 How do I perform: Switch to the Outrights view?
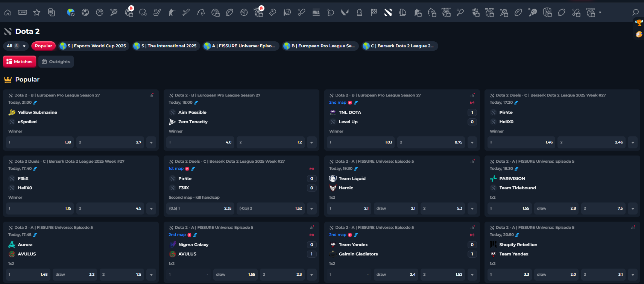(56, 62)
